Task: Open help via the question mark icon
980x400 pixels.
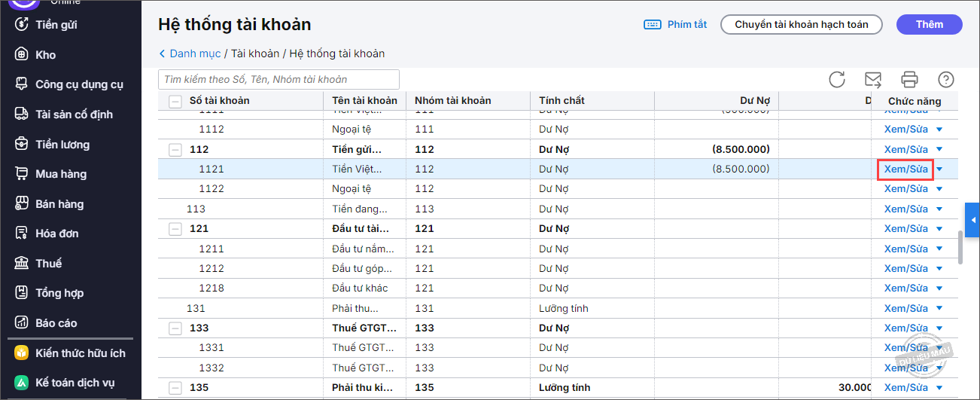Action: point(946,79)
